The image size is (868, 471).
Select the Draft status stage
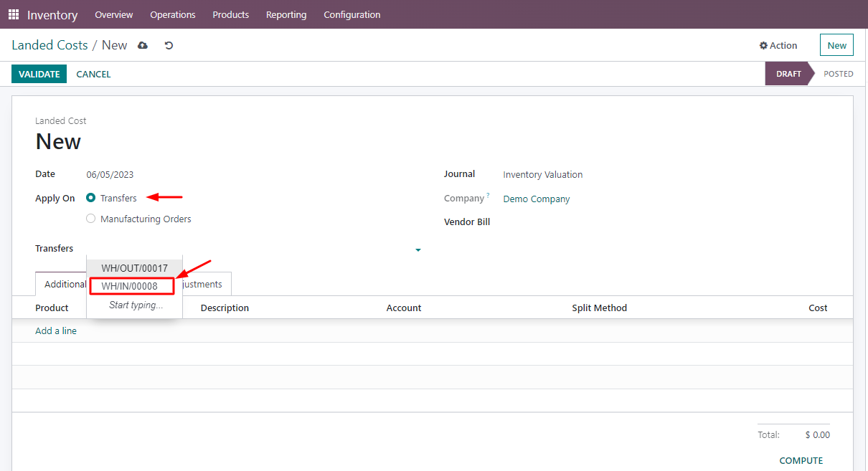click(x=788, y=74)
